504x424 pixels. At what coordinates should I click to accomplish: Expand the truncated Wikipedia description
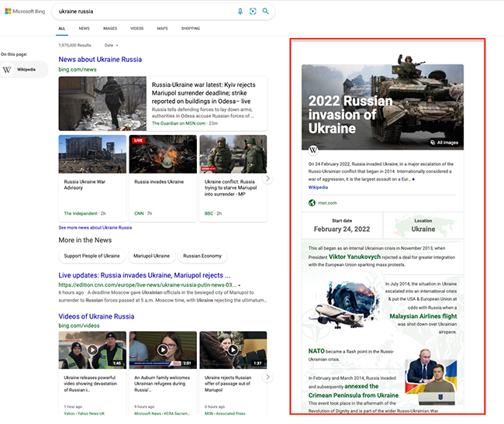click(x=413, y=179)
